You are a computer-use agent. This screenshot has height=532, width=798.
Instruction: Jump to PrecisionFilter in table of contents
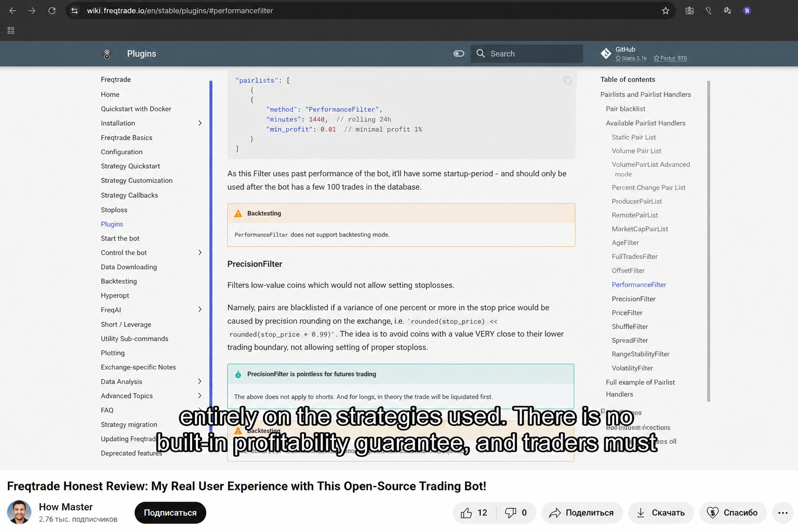click(634, 299)
